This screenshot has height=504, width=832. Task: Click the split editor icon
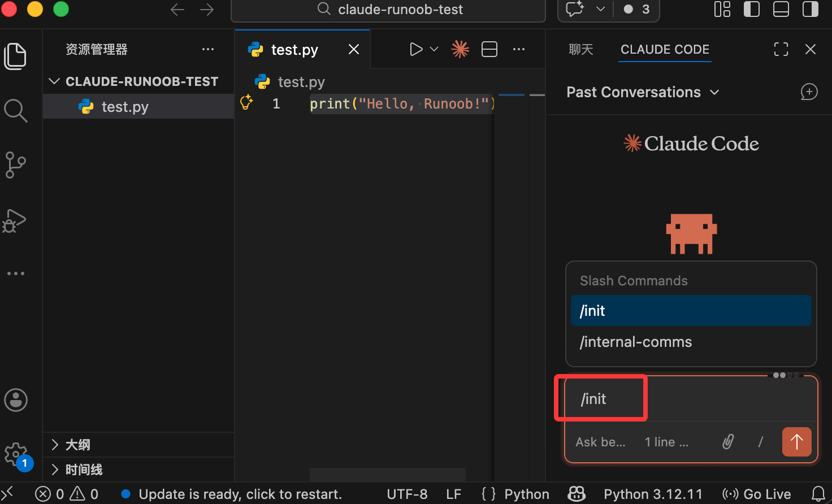tap(489, 50)
